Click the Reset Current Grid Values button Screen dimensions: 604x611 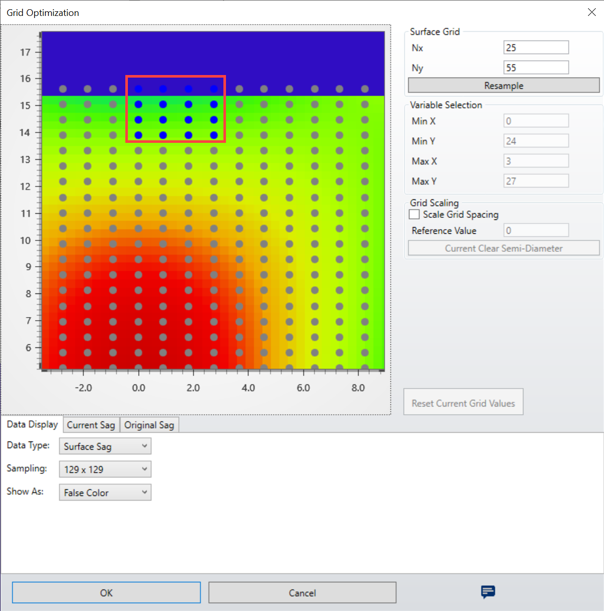click(463, 404)
